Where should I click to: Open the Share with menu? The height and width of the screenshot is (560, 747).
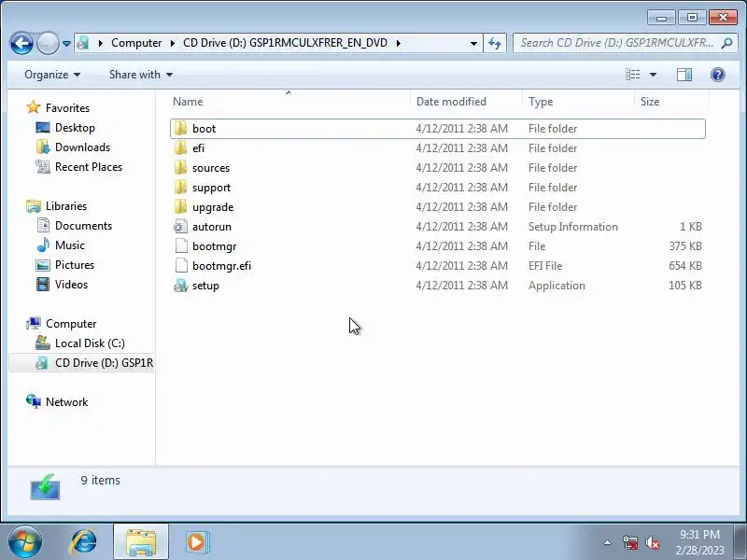[x=141, y=75]
